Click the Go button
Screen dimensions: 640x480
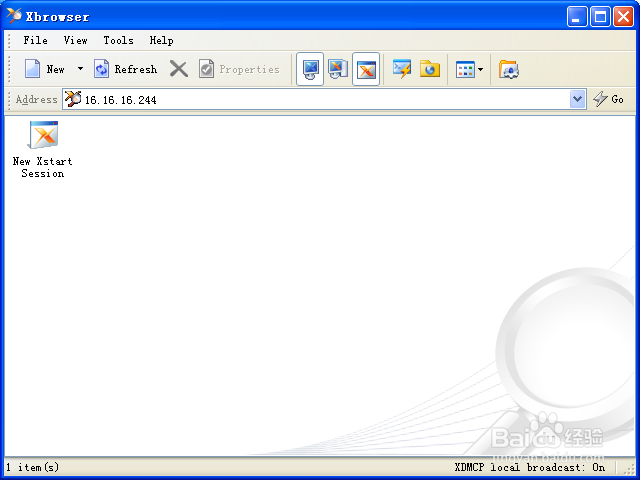tap(608, 99)
